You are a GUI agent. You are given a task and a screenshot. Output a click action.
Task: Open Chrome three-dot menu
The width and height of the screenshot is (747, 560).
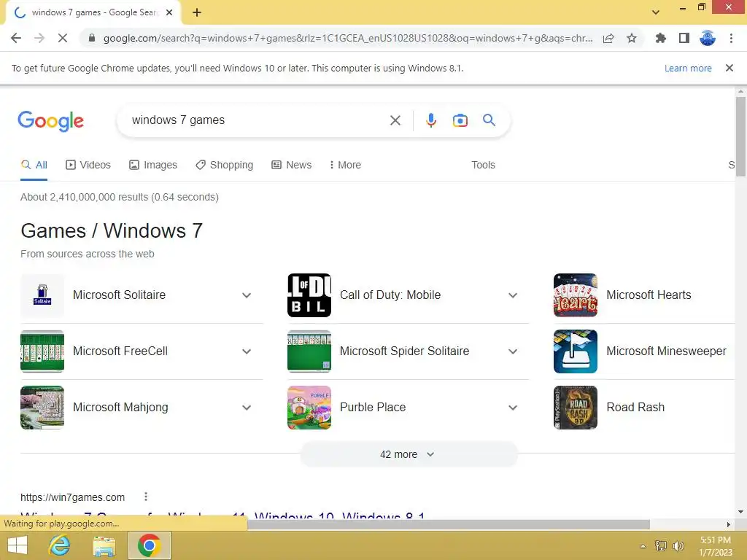[x=731, y=38]
